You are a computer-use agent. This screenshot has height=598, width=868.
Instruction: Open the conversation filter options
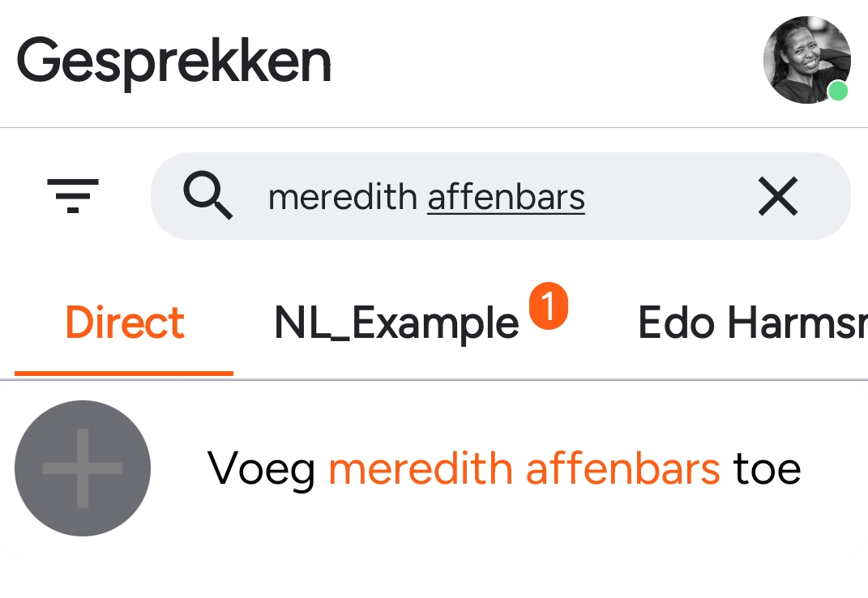point(73,196)
